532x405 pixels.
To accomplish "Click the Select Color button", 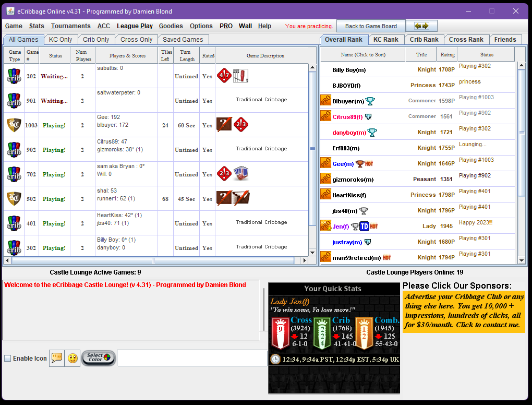I will point(98,358).
